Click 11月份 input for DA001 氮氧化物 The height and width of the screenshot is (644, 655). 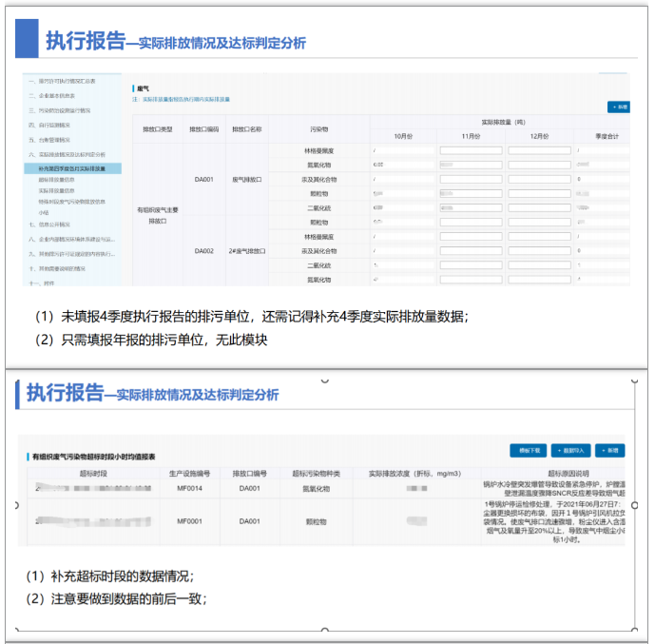(x=471, y=165)
